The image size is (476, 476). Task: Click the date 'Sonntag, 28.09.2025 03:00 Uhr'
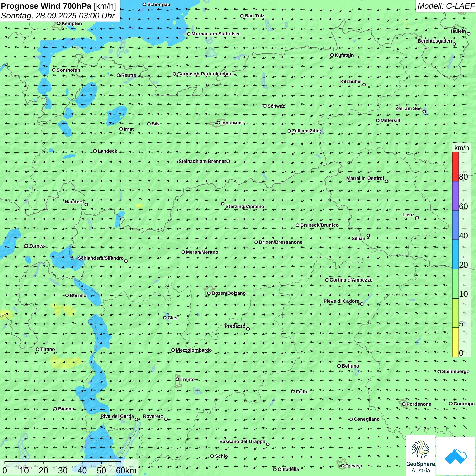(x=58, y=16)
